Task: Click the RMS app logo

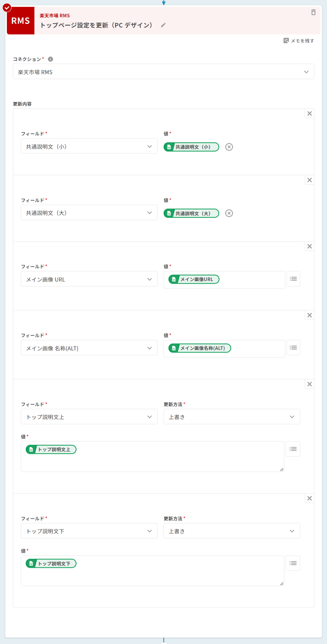Action: (20, 20)
